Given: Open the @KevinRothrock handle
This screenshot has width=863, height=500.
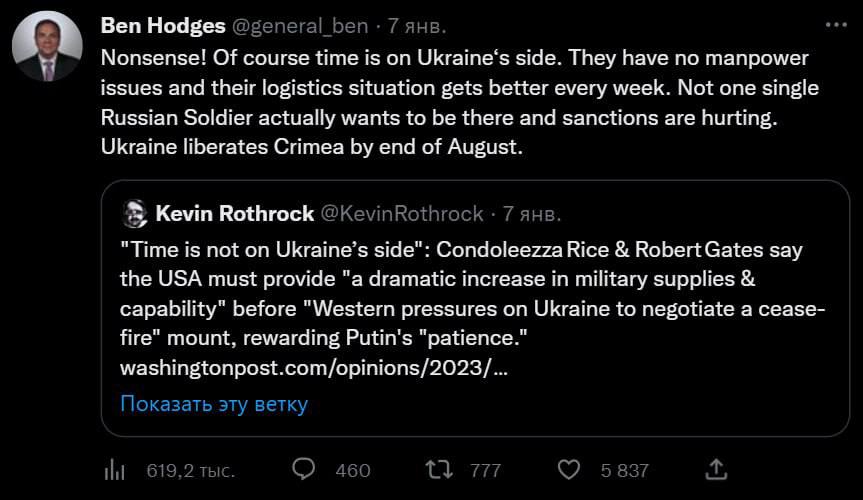Looking at the screenshot, I should pyautogui.click(x=400, y=213).
